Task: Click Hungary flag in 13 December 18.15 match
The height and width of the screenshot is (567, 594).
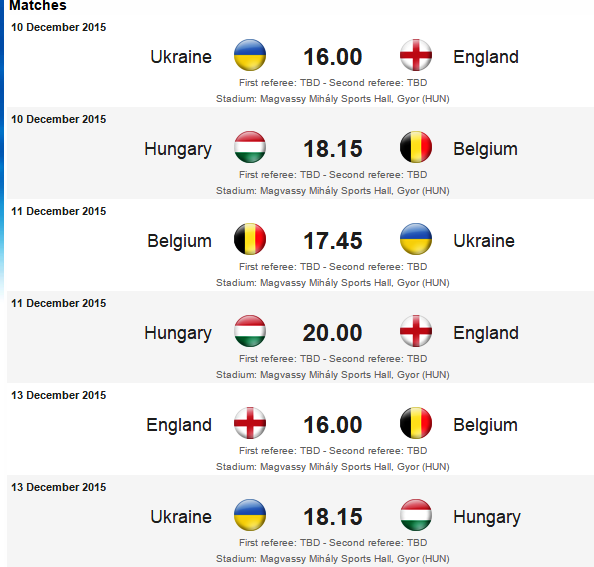Action: [416, 515]
